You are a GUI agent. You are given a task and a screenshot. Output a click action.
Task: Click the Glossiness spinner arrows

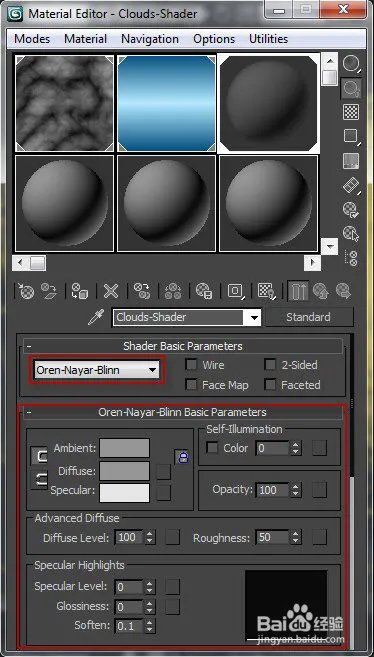tap(150, 606)
